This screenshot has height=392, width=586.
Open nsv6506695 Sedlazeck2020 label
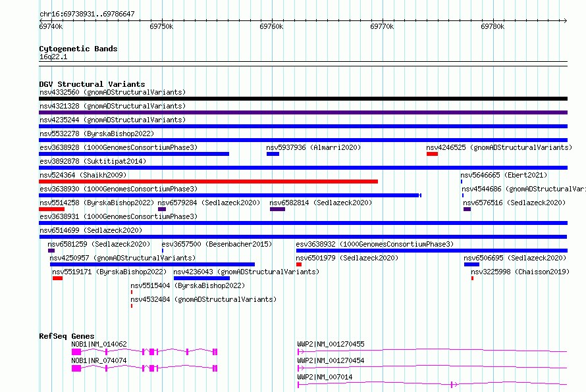[515, 258]
